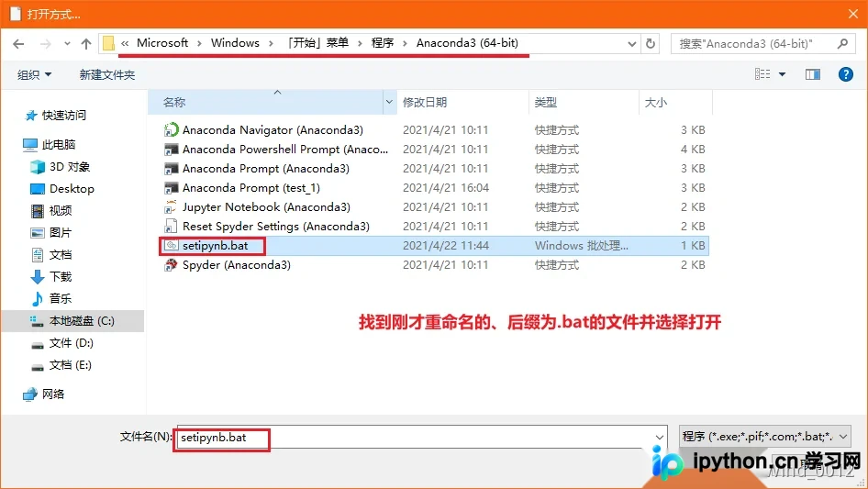The height and width of the screenshot is (489, 868).
Task: Select Anaconda Prompt (Anaconda3) icon
Action: [x=171, y=169]
